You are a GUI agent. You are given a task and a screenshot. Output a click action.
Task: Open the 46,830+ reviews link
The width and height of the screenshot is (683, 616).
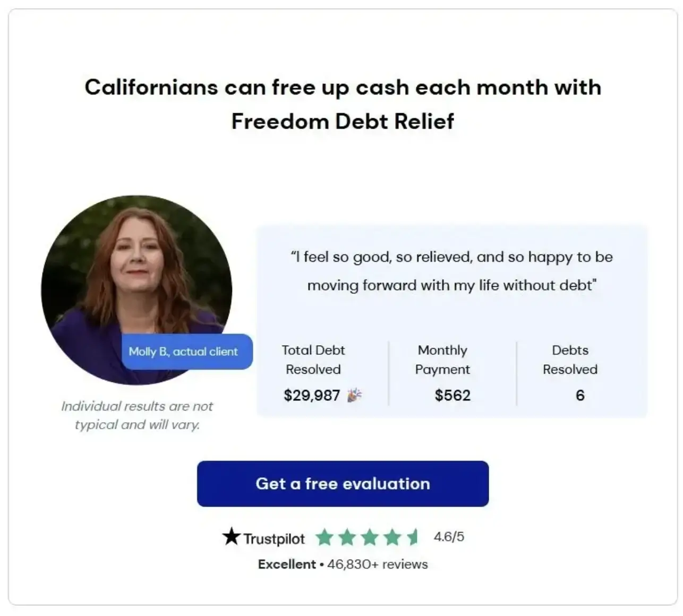coord(377,564)
